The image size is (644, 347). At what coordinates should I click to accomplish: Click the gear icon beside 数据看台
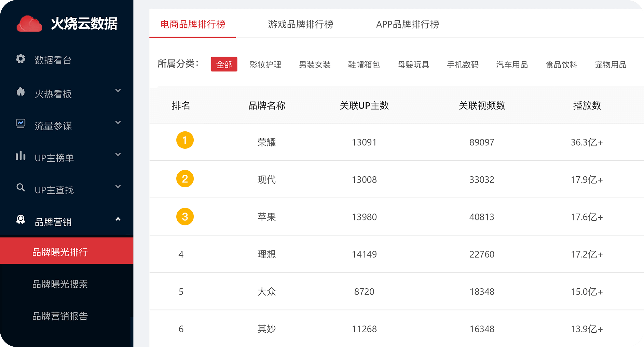click(x=21, y=59)
